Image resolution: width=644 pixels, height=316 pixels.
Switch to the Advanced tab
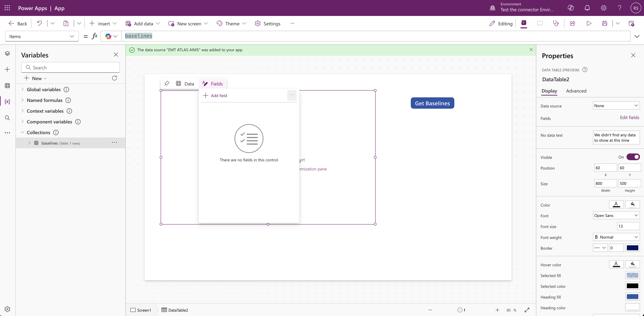click(576, 91)
